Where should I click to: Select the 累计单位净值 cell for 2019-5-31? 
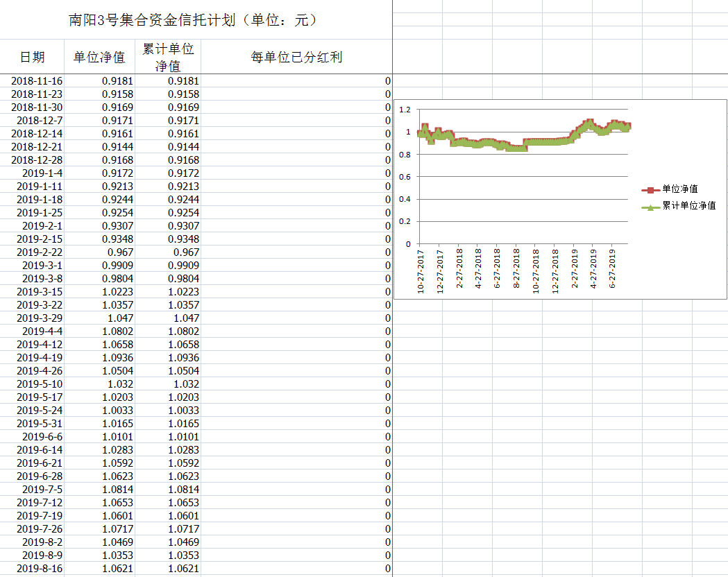(x=168, y=424)
